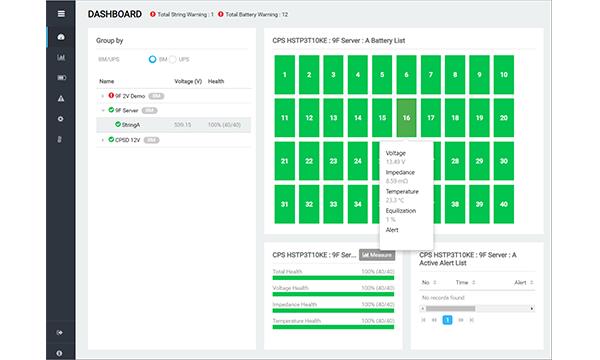The height and width of the screenshot is (360, 600).
Task: Select battery cell 31
Action: click(x=285, y=204)
